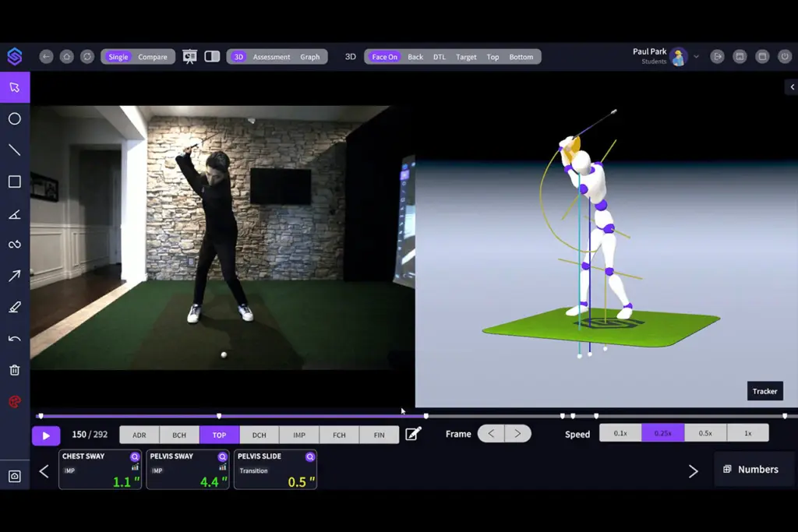The image size is (798, 532).
Task: Undo the last drawing action
Action: coord(14,339)
